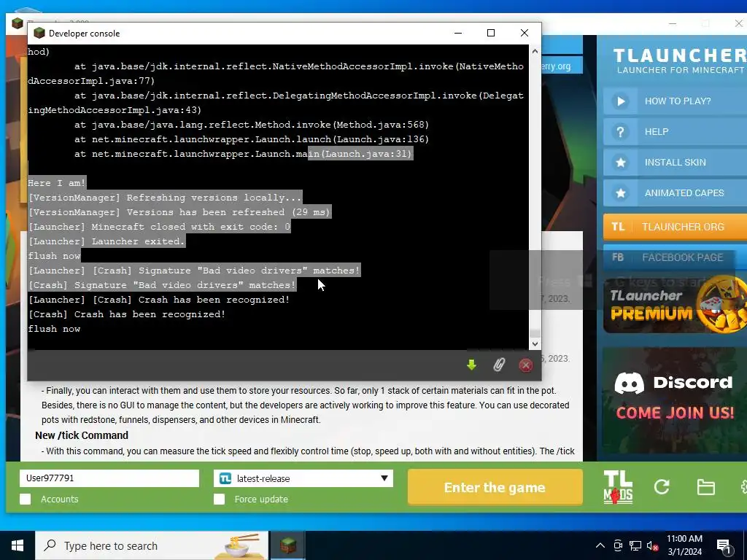
Task: Open the Windows Start menu
Action: [18, 545]
